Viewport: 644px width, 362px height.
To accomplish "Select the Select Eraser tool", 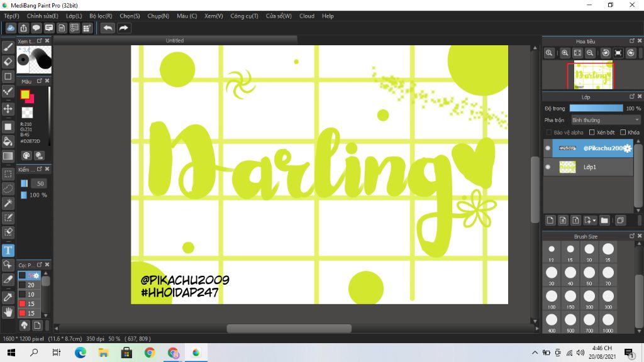I will pyautogui.click(x=8, y=232).
